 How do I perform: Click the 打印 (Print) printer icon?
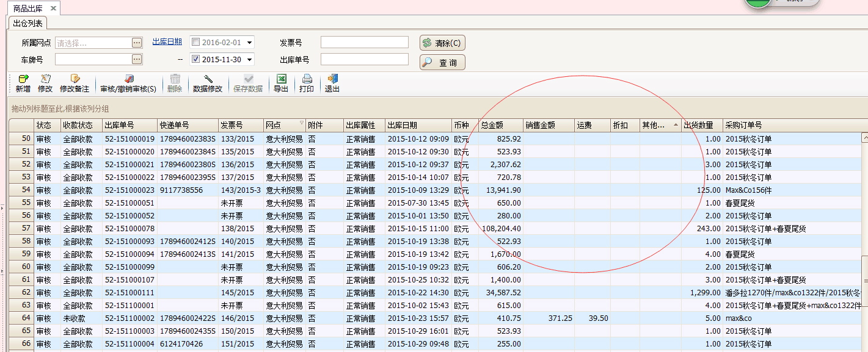307,79
